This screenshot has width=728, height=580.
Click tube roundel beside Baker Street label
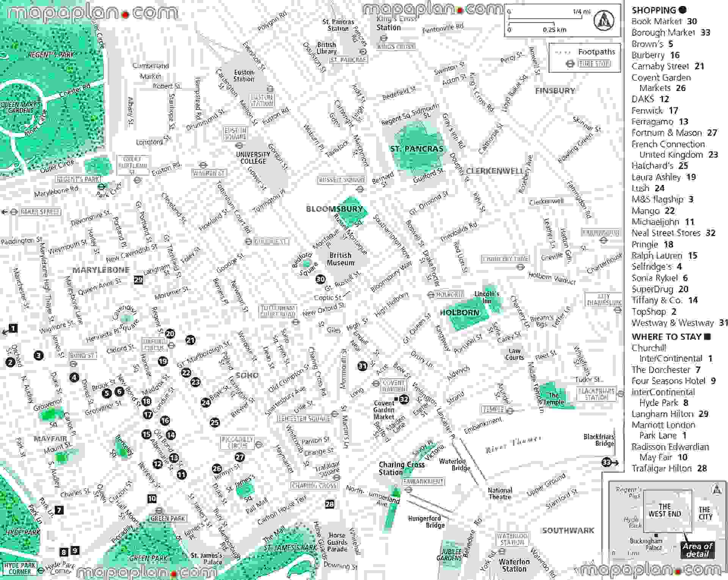(14, 212)
